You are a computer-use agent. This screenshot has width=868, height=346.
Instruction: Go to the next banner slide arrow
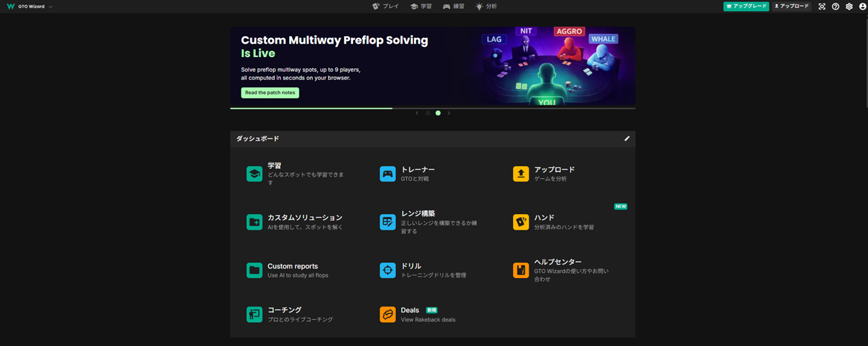pyautogui.click(x=449, y=114)
